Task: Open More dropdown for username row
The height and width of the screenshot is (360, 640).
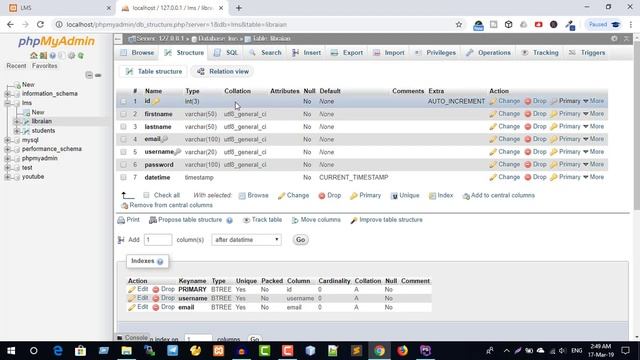Action: point(593,152)
